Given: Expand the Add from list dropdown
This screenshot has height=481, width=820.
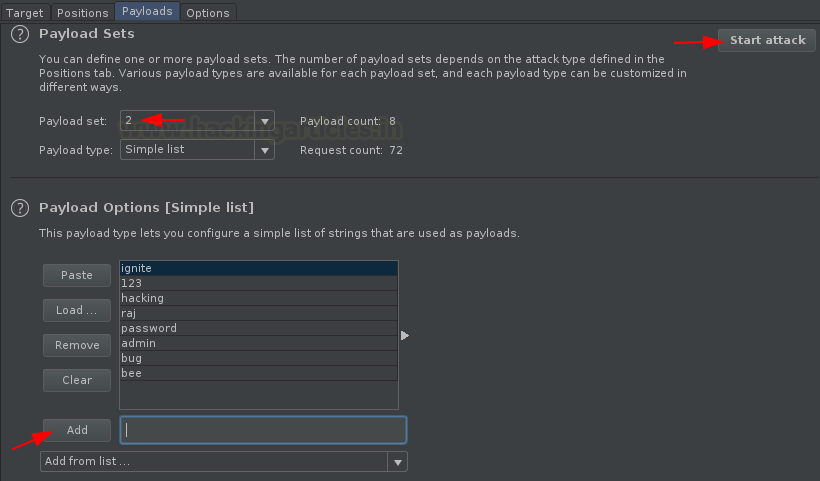Looking at the screenshot, I should click(x=399, y=461).
